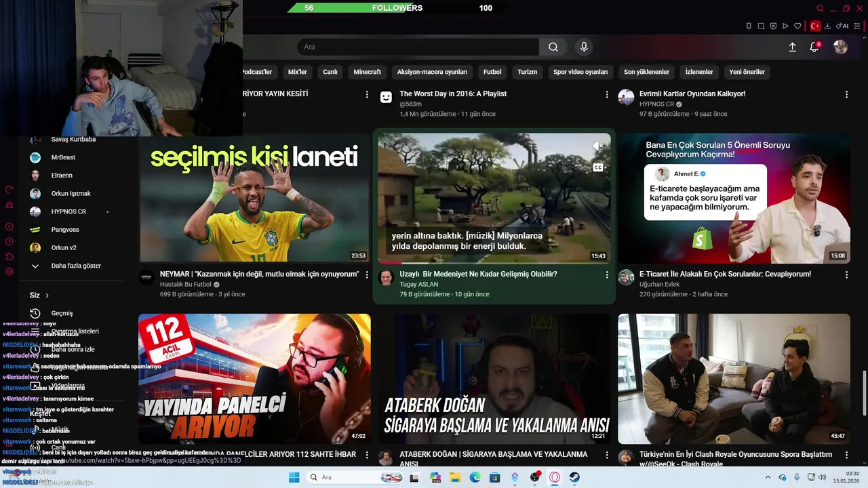The height and width of the screenshot is (488, 868).
Task: Open the ad blocker shield icon
Action: (773, 26)
